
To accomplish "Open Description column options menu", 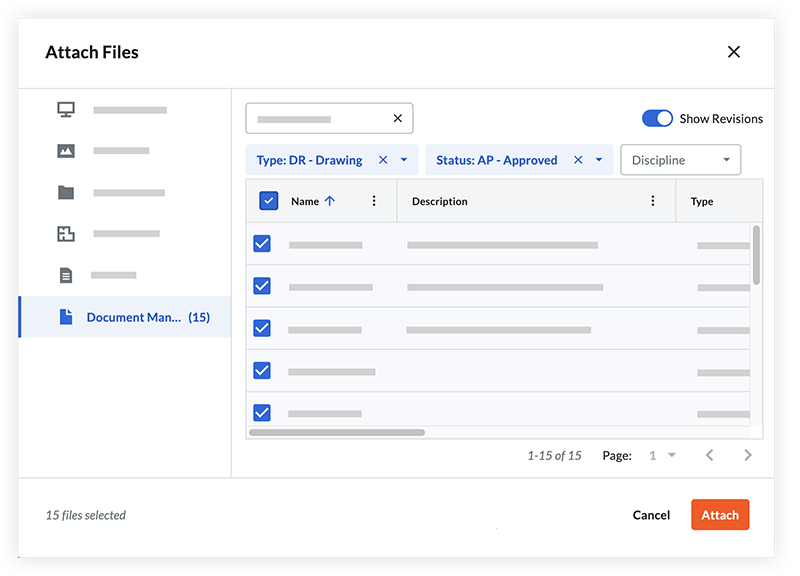I will (653, 201).
